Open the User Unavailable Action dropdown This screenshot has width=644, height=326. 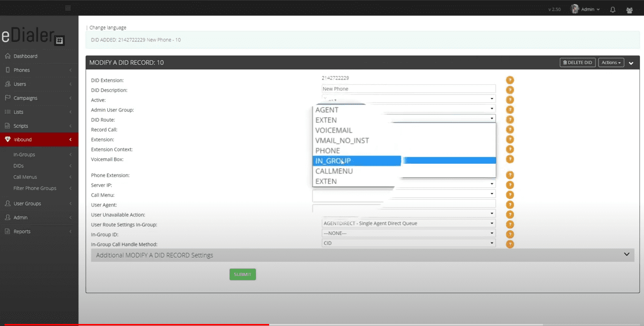point(409,213)
